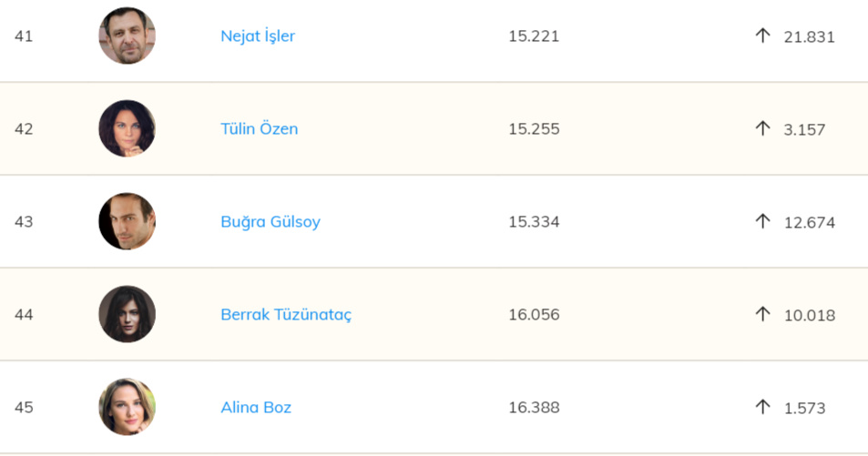The image size is (868, 456).
Task: Click Alina Boz's profile picture
Action: tap(127, 407)
